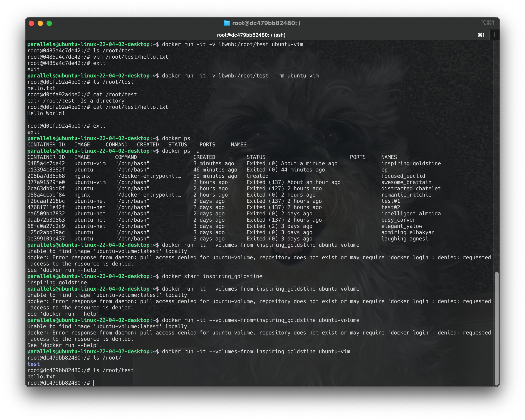
Task: Click container name elegant_yalow
Action: [x=402, y=226]
